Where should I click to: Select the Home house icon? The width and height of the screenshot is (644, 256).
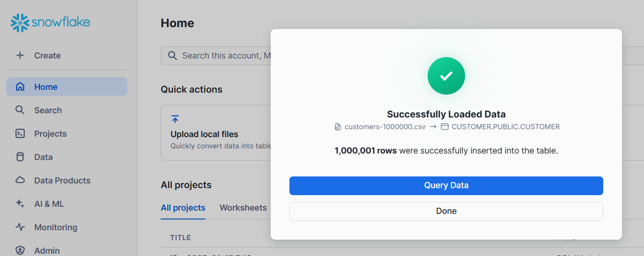tap(20, 87)
